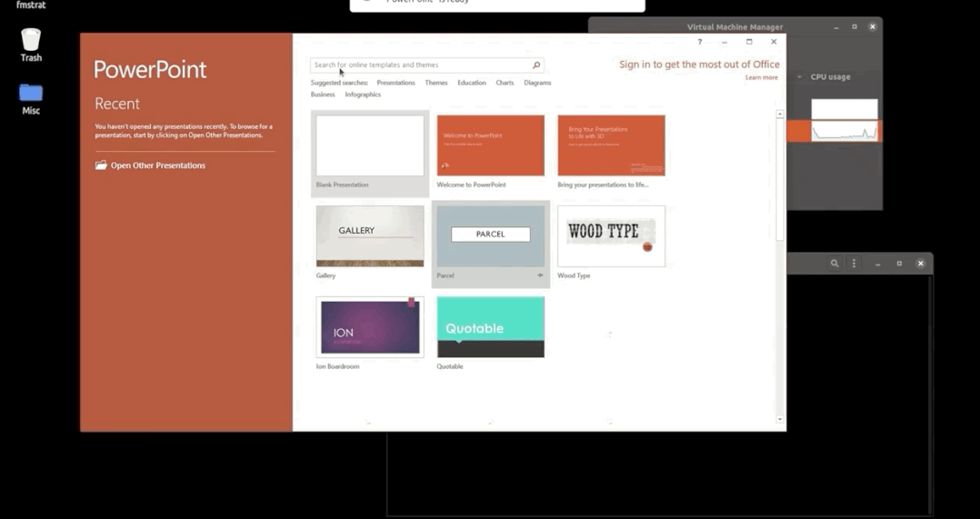Pin the Parcel template using the pin icon
Screen dimensions: 980x519
pyautogui.click(x=540, y=274)
